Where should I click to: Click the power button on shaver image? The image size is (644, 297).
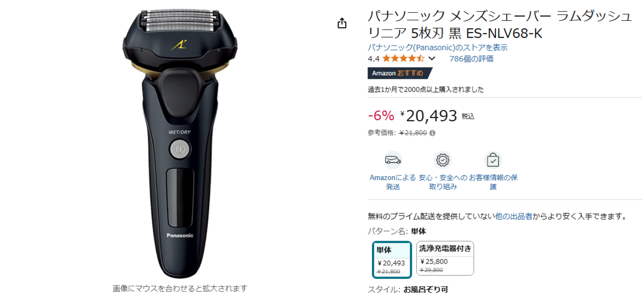pyautogui.click(x=179, y=148)
